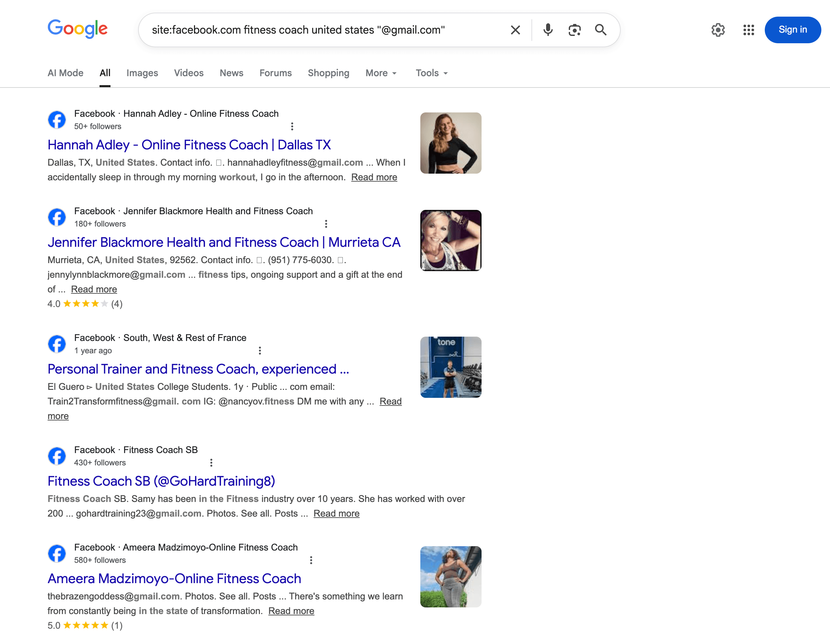830x644 pixels.
Task: Open three-dot menu for Fitness Coach SB result
Action: click(211, 462)
